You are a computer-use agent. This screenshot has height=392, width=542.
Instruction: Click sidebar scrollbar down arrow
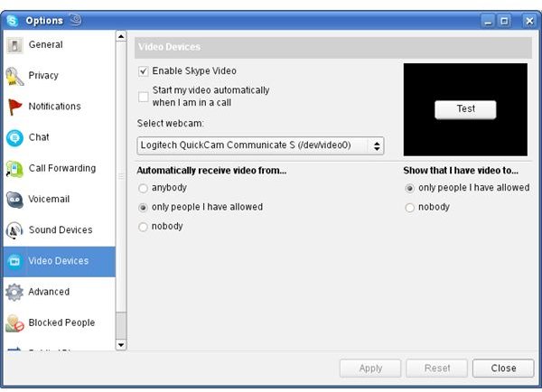click(x=121, y=345)
